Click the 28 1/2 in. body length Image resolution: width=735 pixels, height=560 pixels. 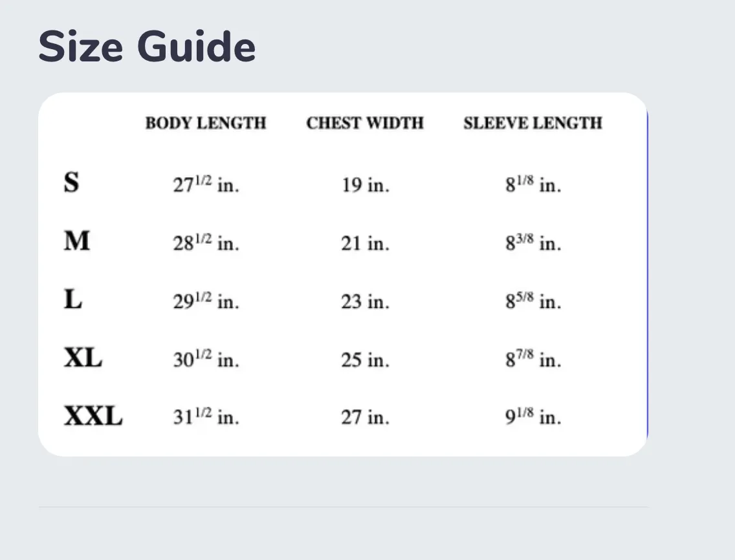206,242
